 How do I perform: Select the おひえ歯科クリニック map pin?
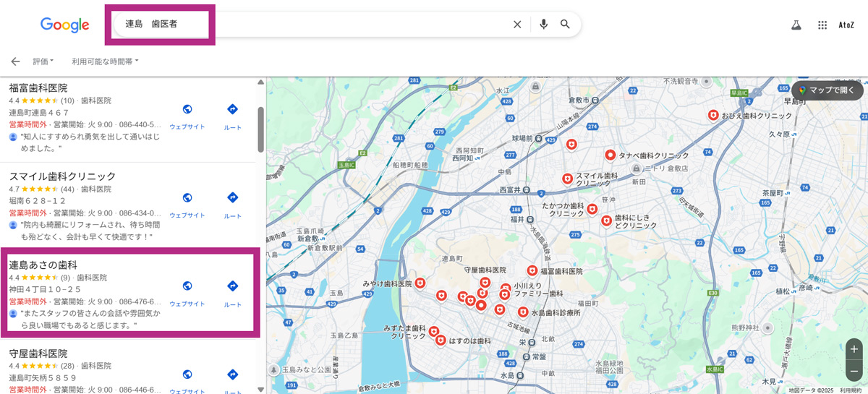pyautogui.click(x=713, y=115)
